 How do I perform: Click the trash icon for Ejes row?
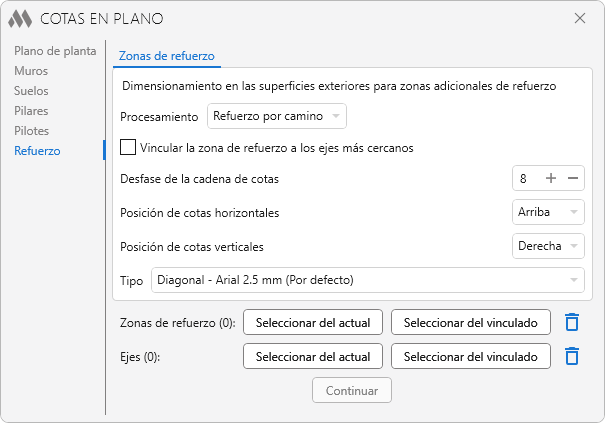(572, 356)
